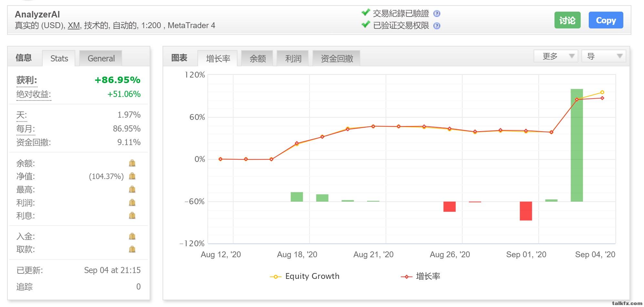Click the help icon next to 已验证交易权限

pos(437,26)
